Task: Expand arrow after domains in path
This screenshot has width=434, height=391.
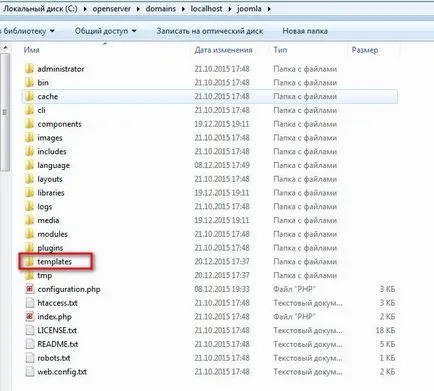Action: pos(183,9)
